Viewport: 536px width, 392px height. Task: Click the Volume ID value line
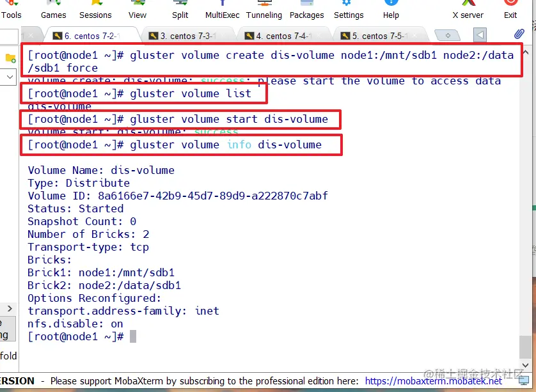[178, 196]
